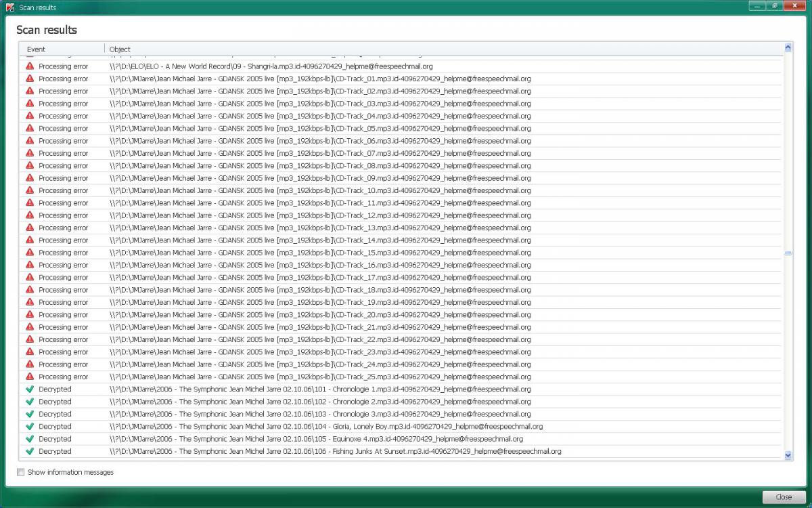This screenshot has width=812, height=508.
Task: Click green check for Gloria, Lonely Boy row
Action: point(30,426)
